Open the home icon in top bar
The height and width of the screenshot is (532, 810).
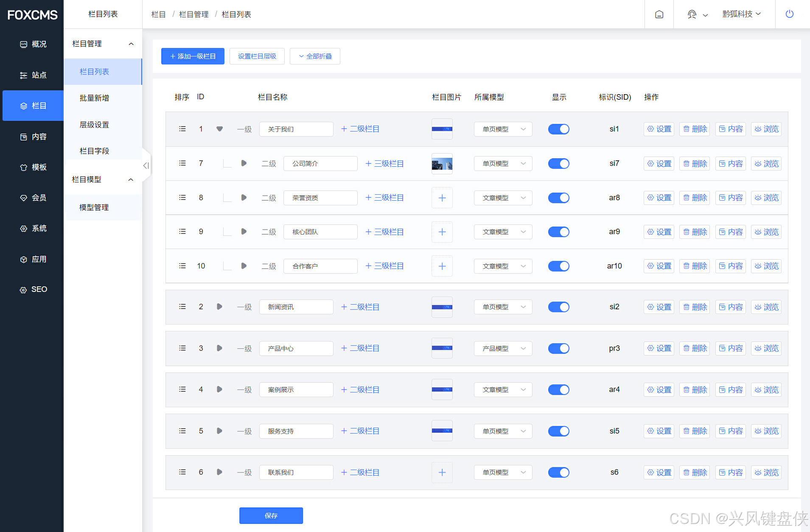click(x=659, y=14)
